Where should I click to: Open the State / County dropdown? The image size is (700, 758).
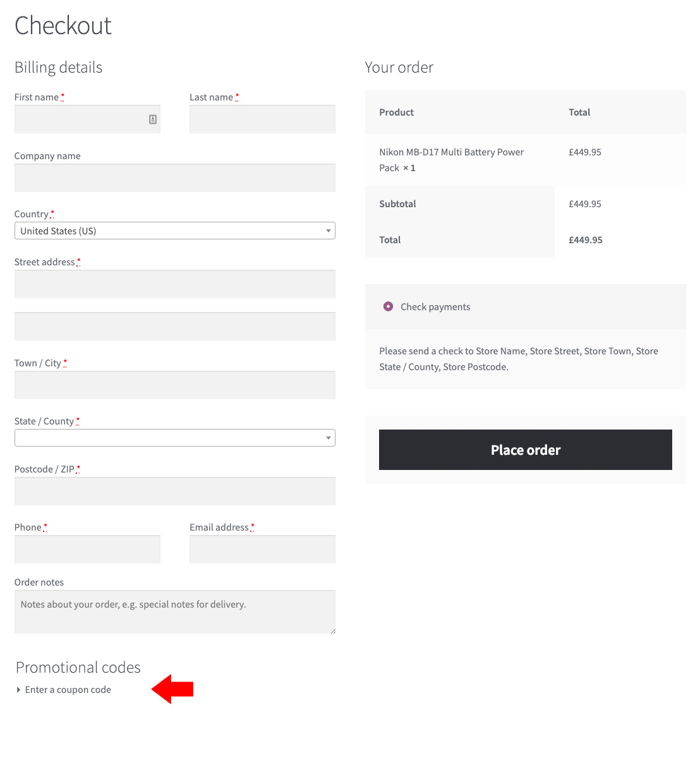pos(175,438)
